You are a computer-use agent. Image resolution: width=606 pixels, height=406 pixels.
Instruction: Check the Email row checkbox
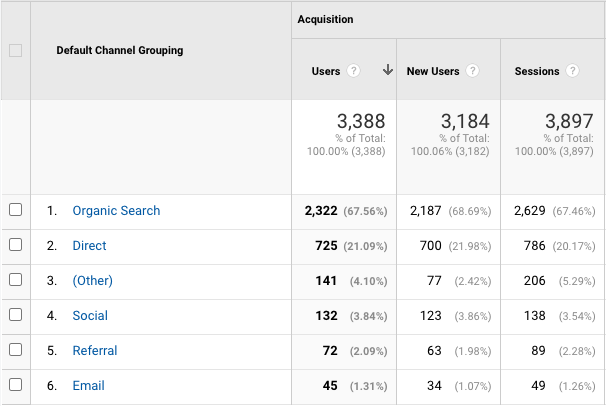[15, 386]
